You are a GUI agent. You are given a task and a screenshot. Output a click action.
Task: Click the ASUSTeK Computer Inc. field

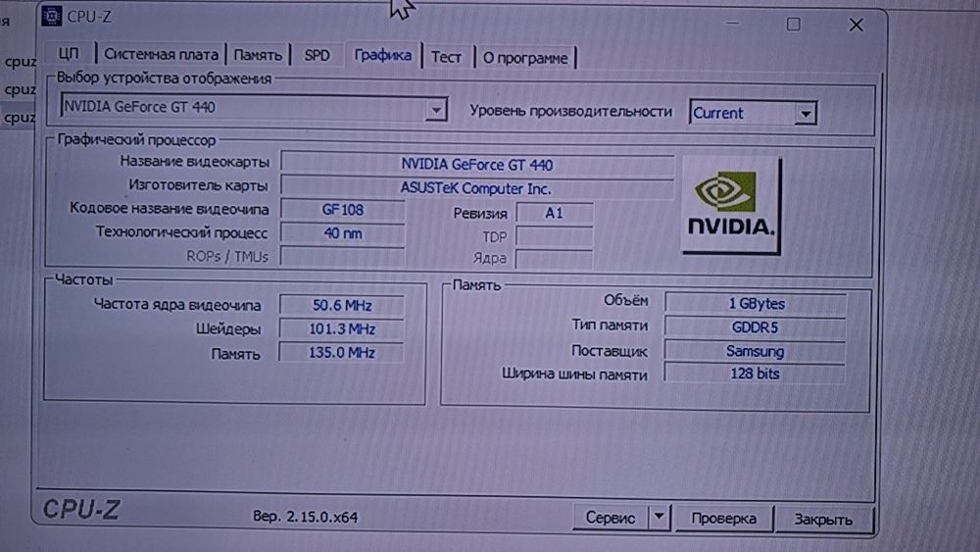(x=477, y=188)
